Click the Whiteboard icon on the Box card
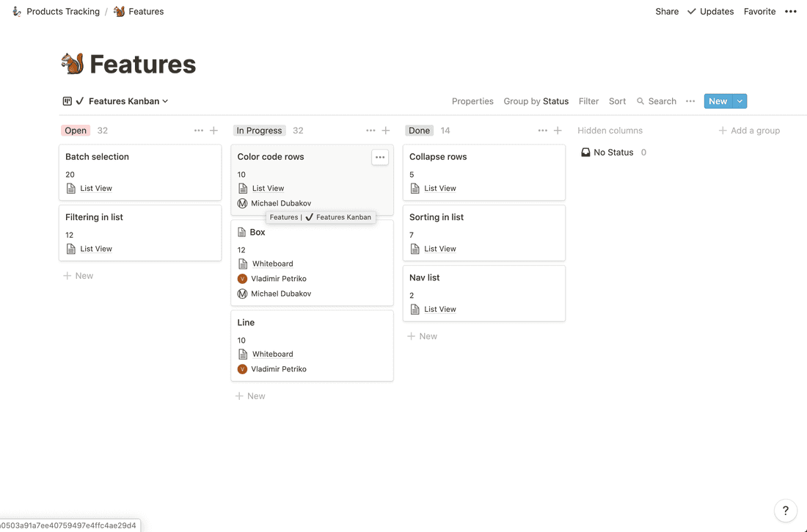The width and height of the screenshot is (807, 532). (x=242, y=263)
